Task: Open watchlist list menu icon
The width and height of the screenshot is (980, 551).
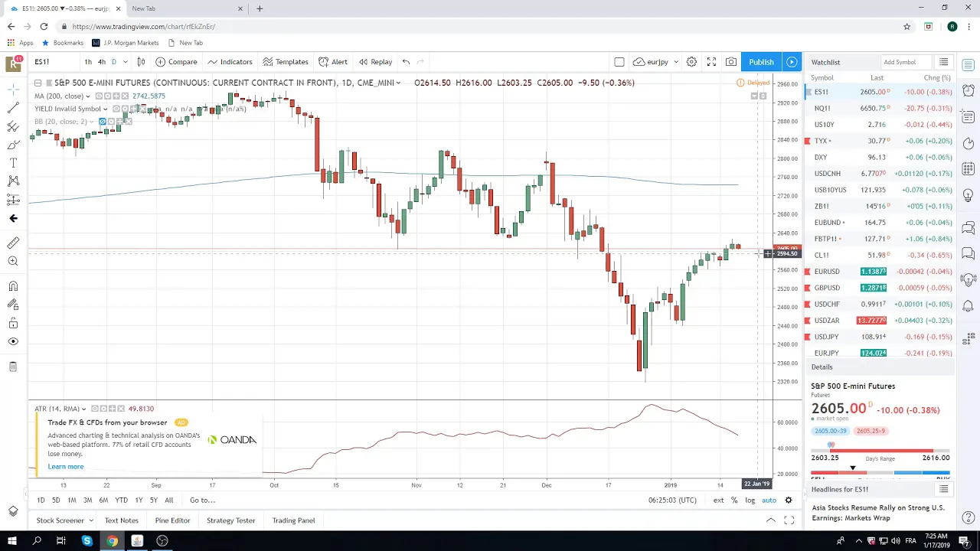Action: [943, 62]
